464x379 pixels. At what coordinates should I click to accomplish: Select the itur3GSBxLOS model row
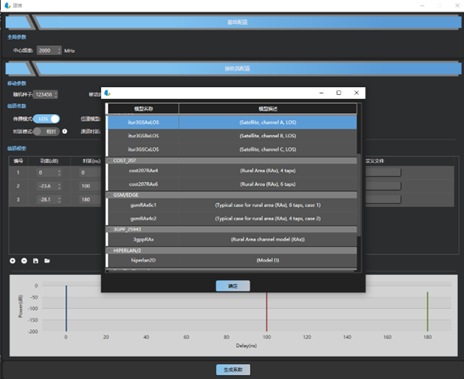(232, 136)
